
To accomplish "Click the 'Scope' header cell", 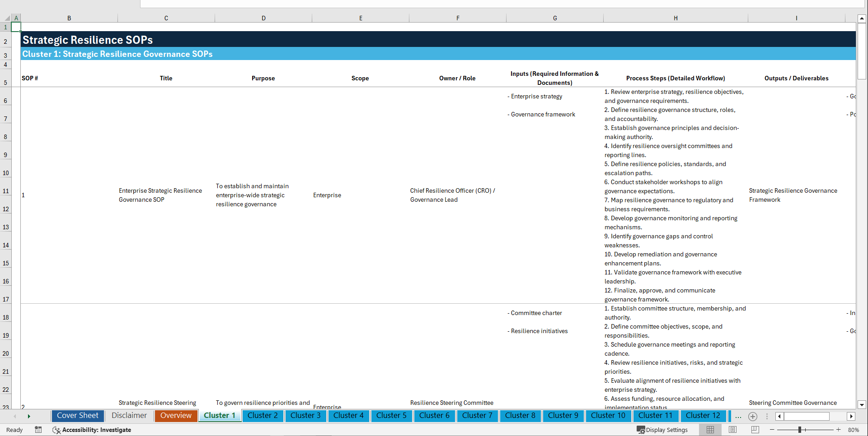I will (360, 78).
